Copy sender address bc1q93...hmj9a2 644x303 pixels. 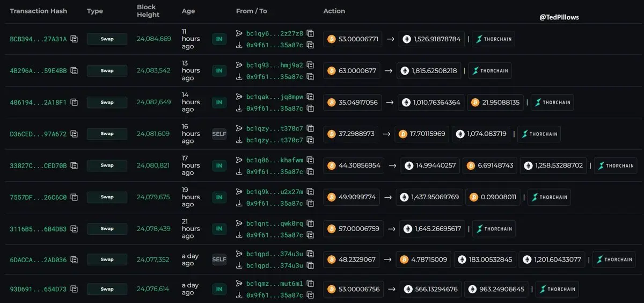tap(310, 65)
